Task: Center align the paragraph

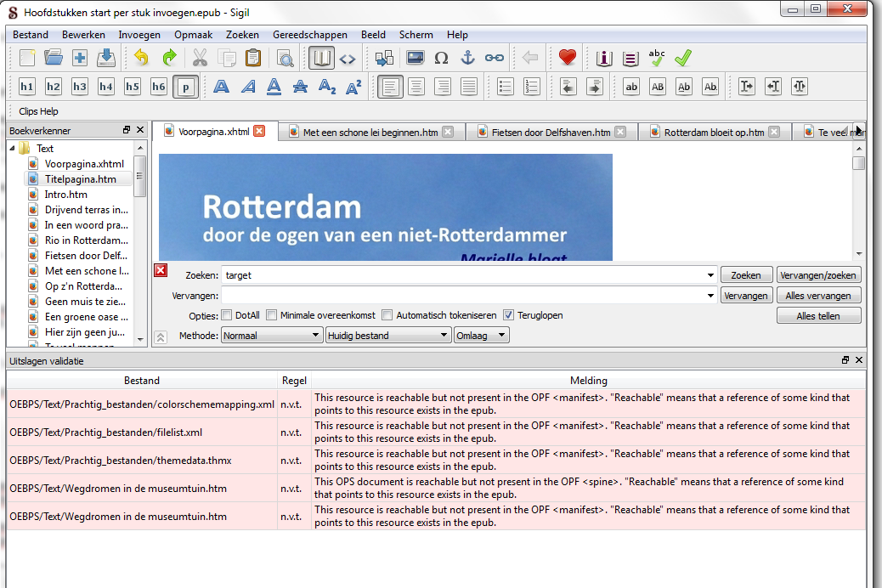Action: [x=416, y=87]
